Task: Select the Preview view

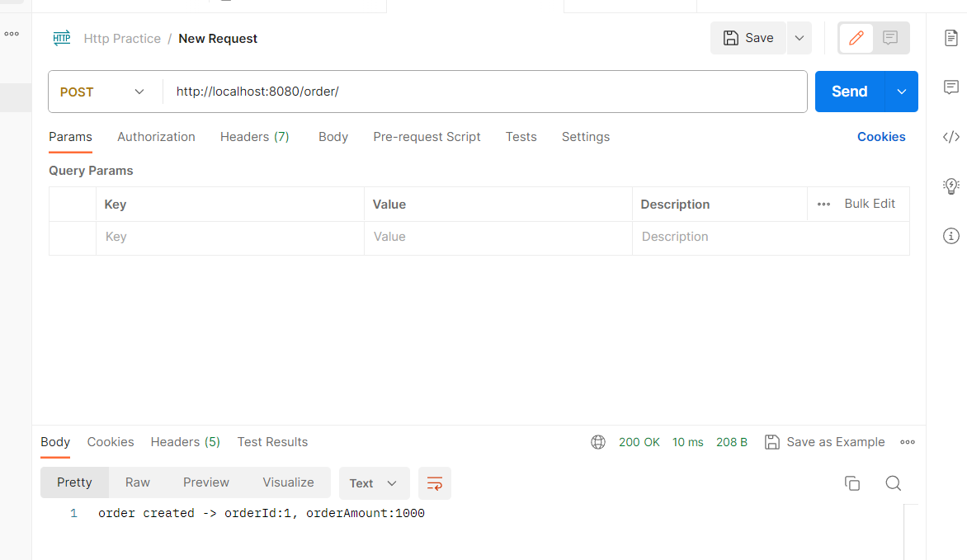Action: click(206, 482)
